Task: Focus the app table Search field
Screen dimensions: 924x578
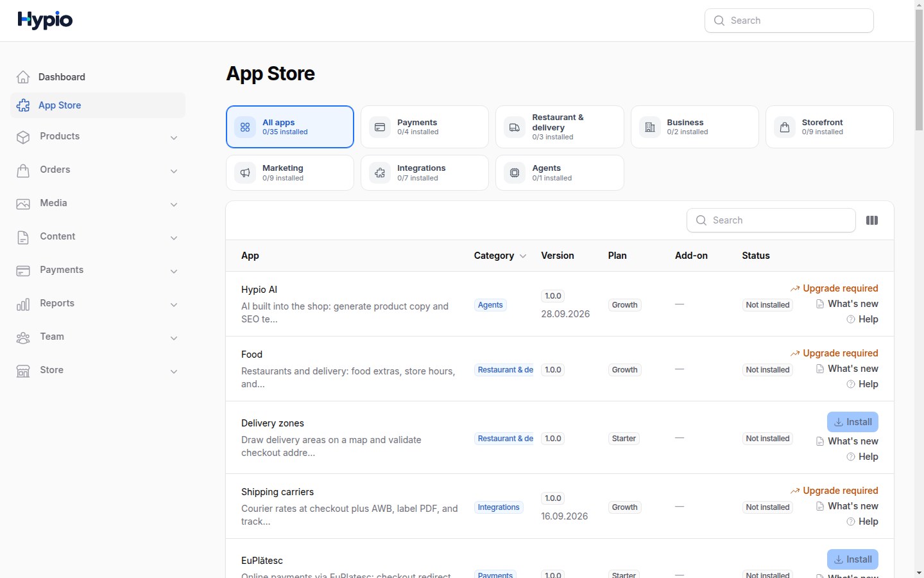Action: point(771,220)
